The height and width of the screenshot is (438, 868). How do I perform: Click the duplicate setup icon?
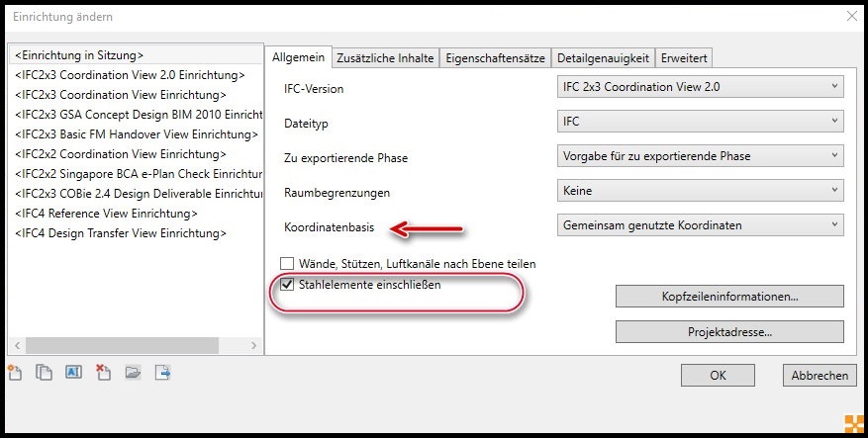click(x=44, y=373)
